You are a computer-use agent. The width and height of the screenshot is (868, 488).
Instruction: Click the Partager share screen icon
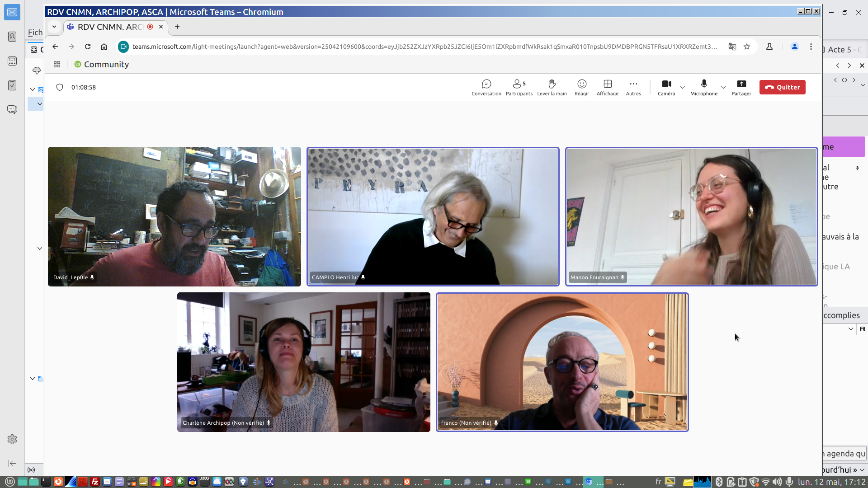741,84
